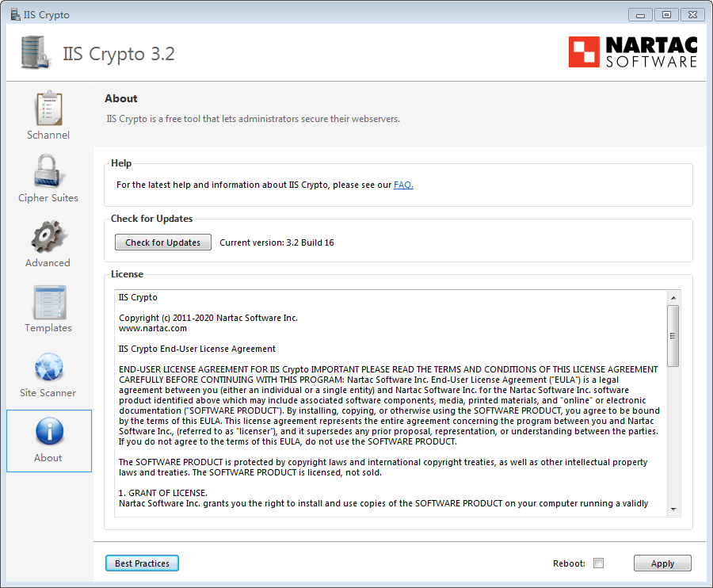Click the license scrollbar up arrow
The height and width of the screenshot is (588, 713).
coord(673,297)
